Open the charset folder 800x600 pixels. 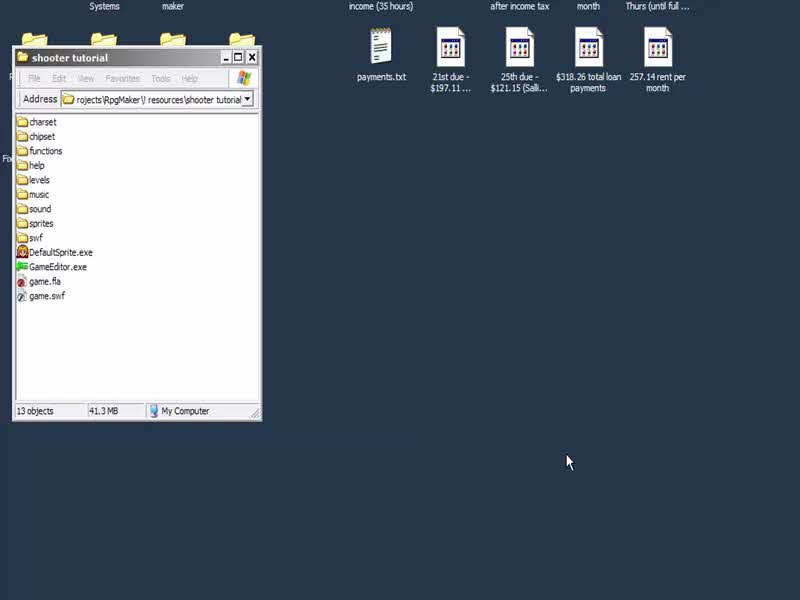coord(42,122)
